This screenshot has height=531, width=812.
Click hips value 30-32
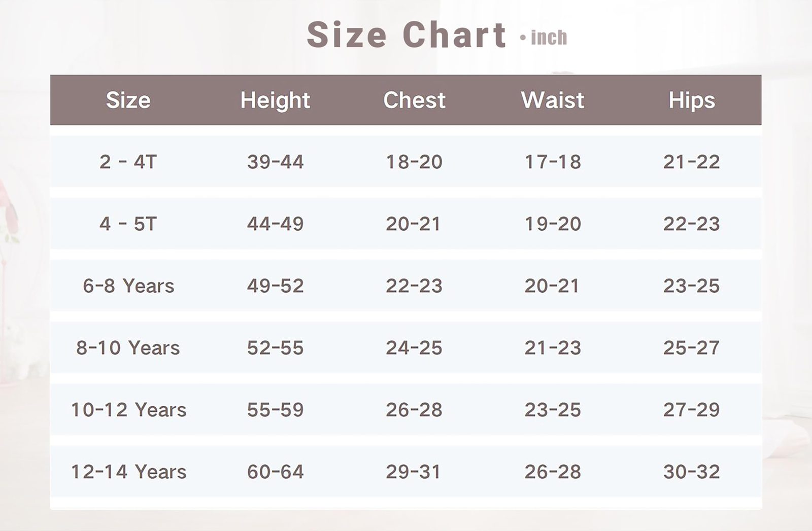(x=691, y=472)
